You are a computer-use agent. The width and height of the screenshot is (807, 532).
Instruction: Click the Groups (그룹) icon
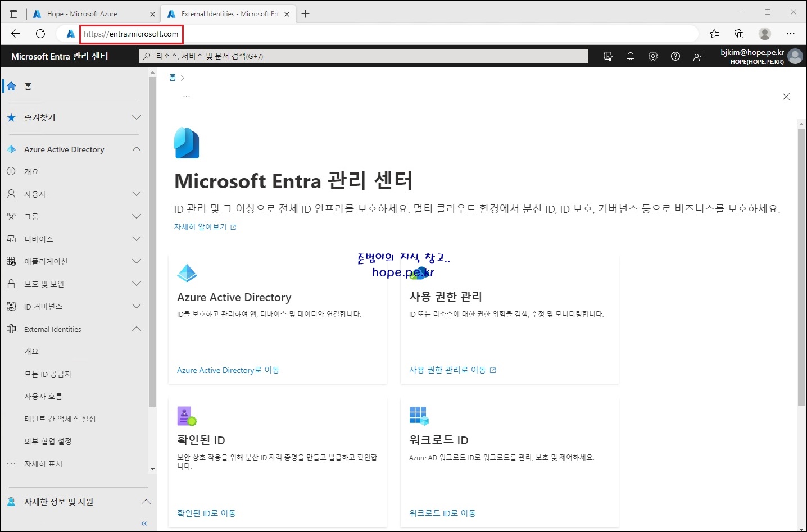(11, 216)
